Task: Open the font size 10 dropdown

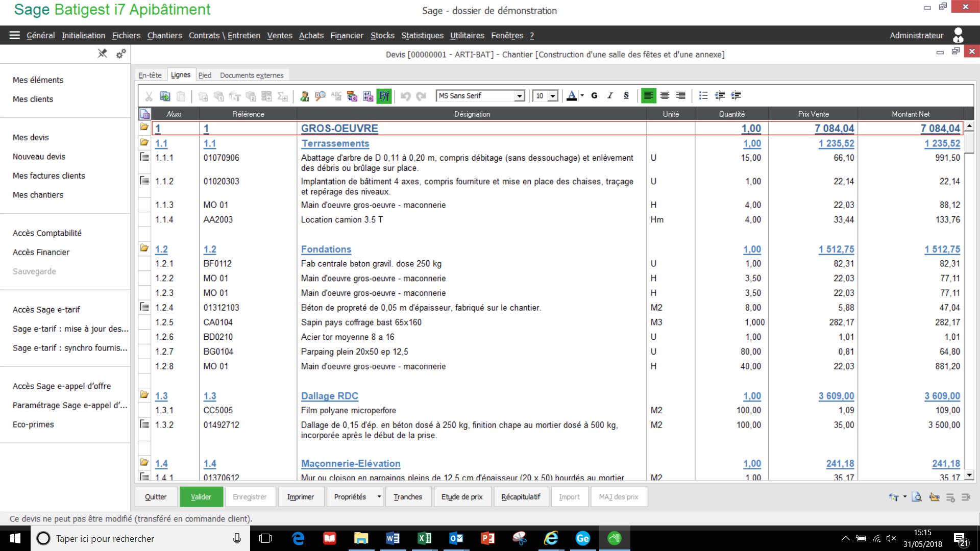Action: tap(552, 96)
